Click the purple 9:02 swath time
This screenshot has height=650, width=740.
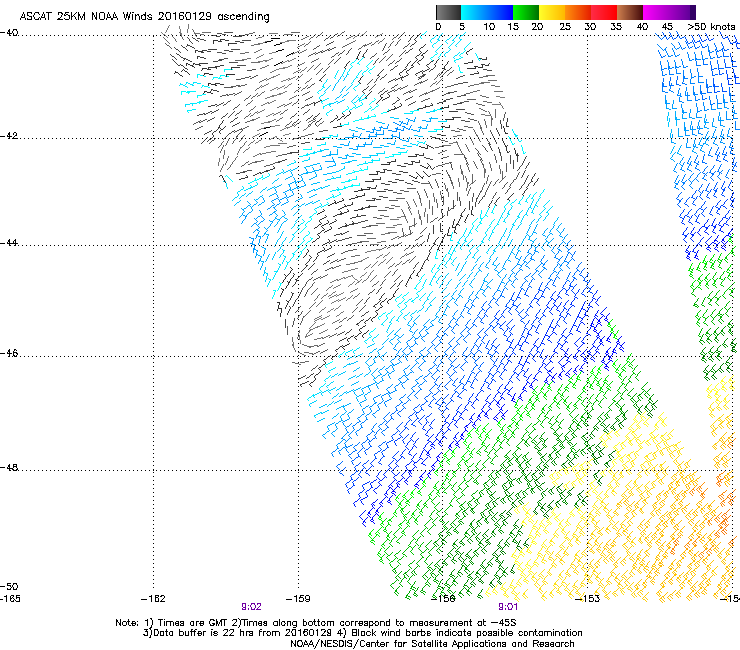(252, 607)
